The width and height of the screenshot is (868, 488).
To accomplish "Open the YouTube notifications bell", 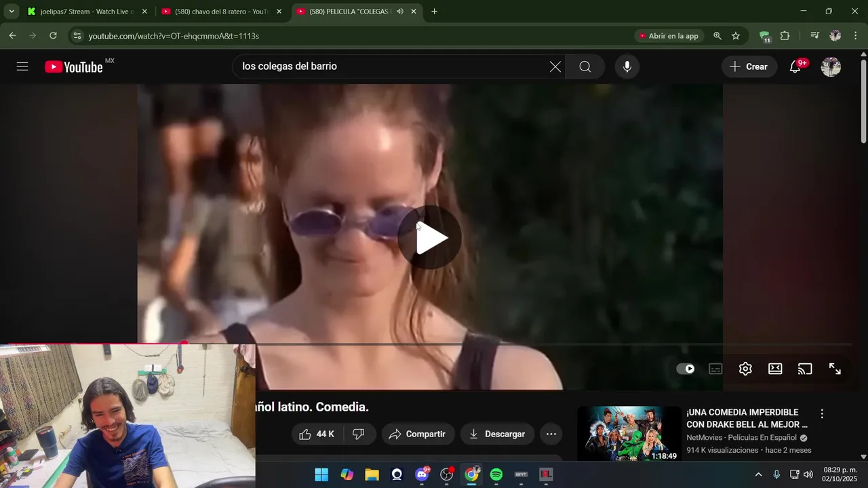I will click(x=795, y=66).
